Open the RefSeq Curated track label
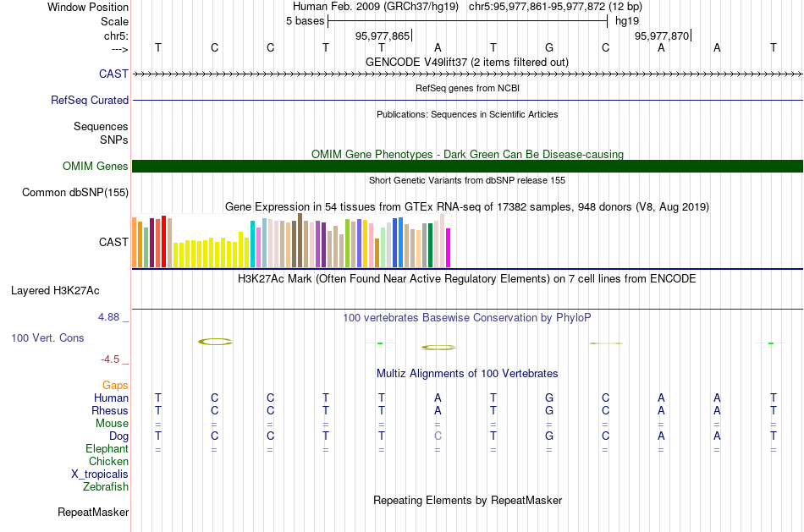The height and width of the screenshot is (532, 804). click(x=89, y=100)
